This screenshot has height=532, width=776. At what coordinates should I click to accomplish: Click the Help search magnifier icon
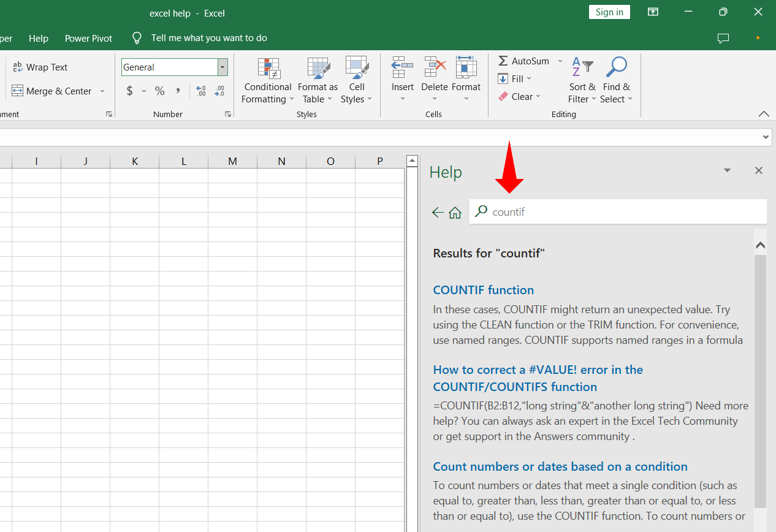click(481, 211)
